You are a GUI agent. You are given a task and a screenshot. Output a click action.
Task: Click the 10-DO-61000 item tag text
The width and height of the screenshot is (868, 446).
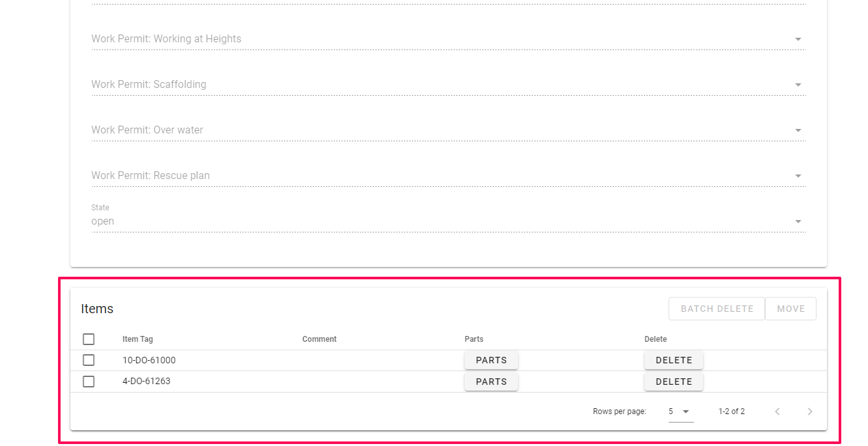tap(149, 360)
